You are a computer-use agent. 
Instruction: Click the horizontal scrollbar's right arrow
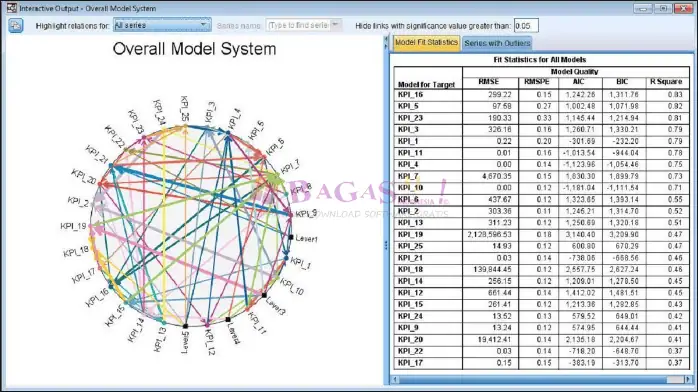point(688,379)
